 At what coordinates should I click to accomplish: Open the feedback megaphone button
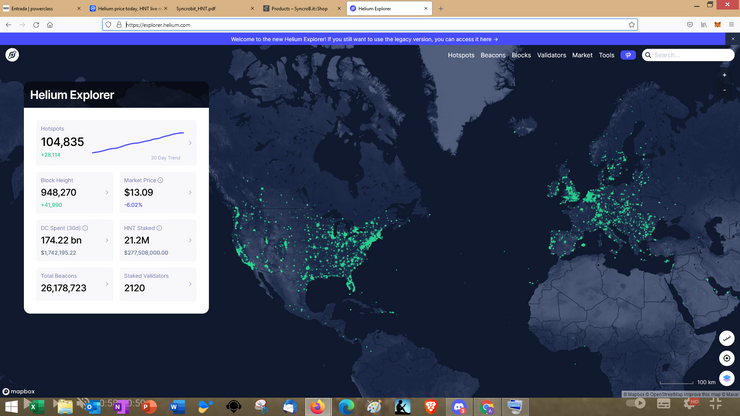(x=628, y=55)
